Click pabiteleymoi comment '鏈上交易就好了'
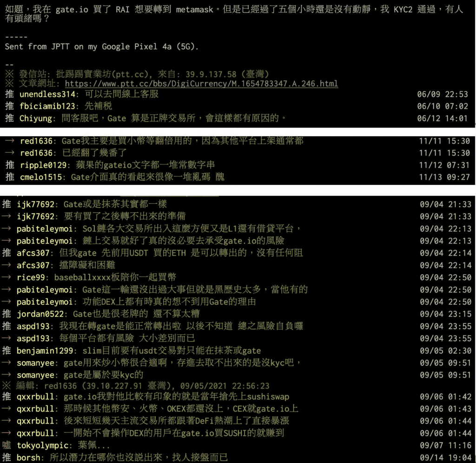The height and width of the screenshot is (463, 476). pyautogui.click(x=183, y=241)
